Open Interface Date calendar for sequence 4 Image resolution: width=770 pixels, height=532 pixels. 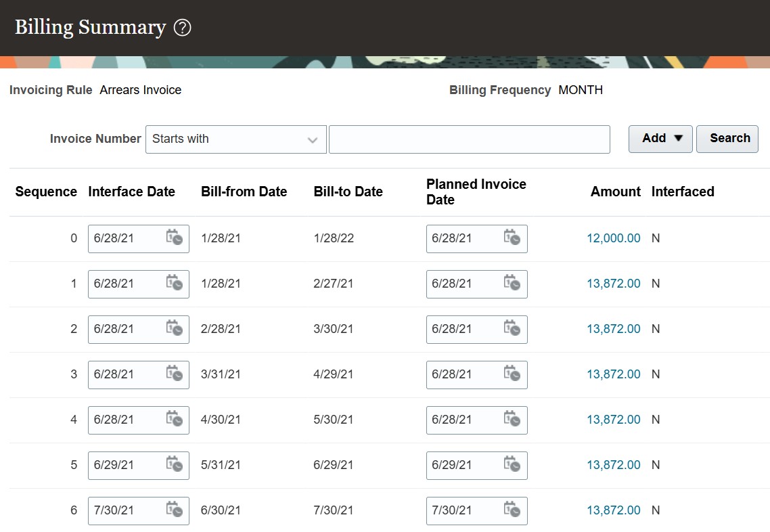(175, 419)
